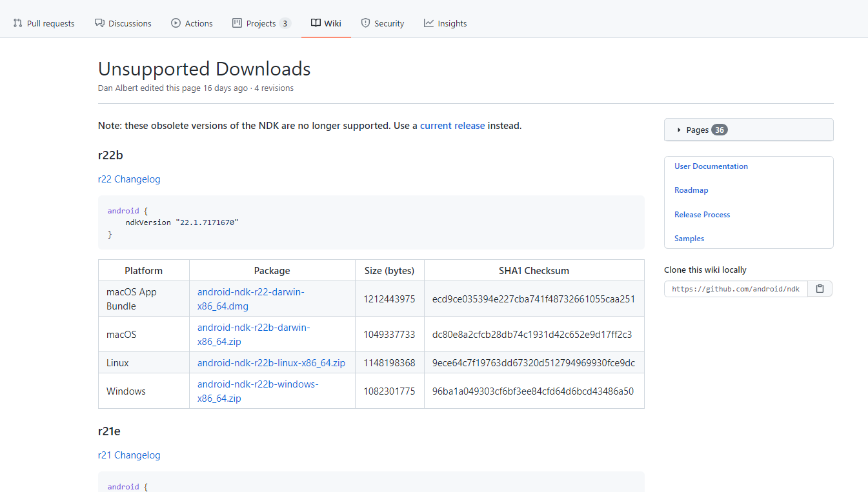Screen dimensions: 868x492
Task: Open the r22 Changelog link
Action: tap(129, 179)
